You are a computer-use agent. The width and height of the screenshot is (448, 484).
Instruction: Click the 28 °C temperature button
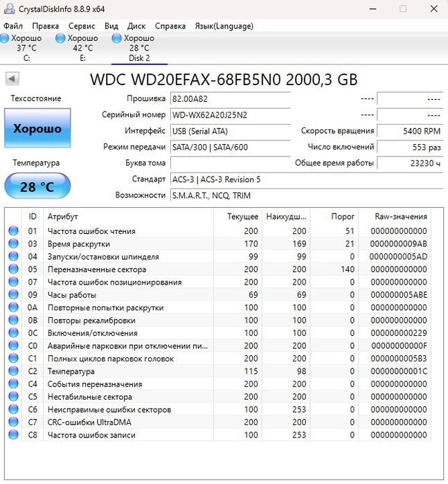(x=37, y=186)
